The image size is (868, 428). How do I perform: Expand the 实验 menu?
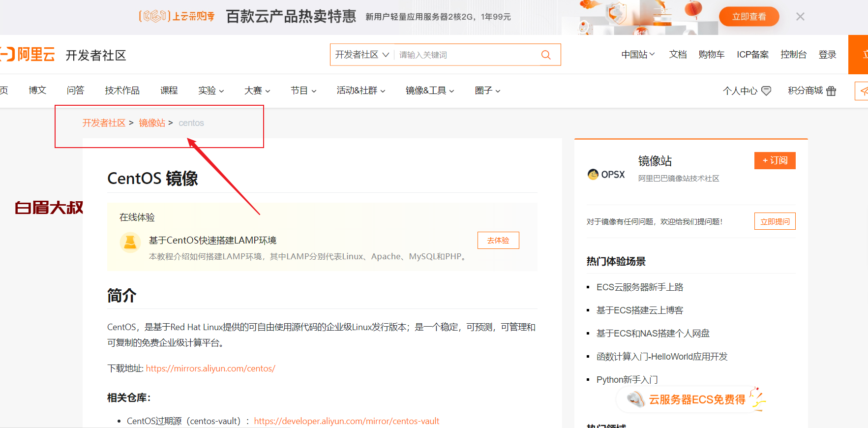[x=211, y=91]
